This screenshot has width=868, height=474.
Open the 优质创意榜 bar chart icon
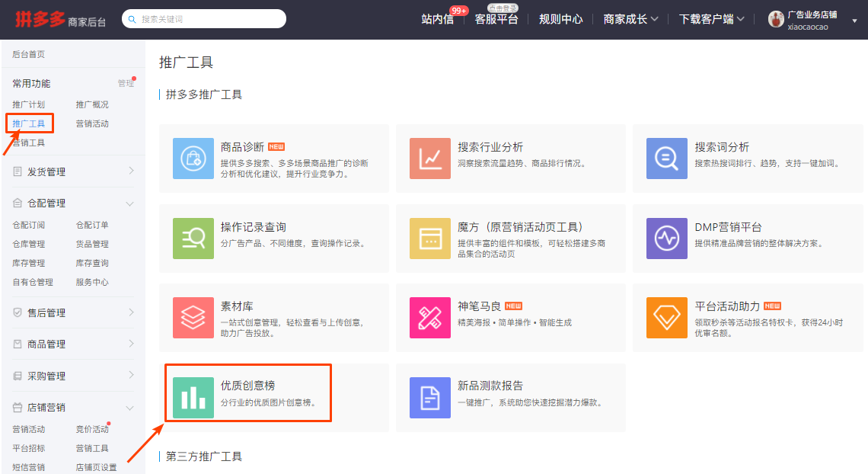coord(193,398)
